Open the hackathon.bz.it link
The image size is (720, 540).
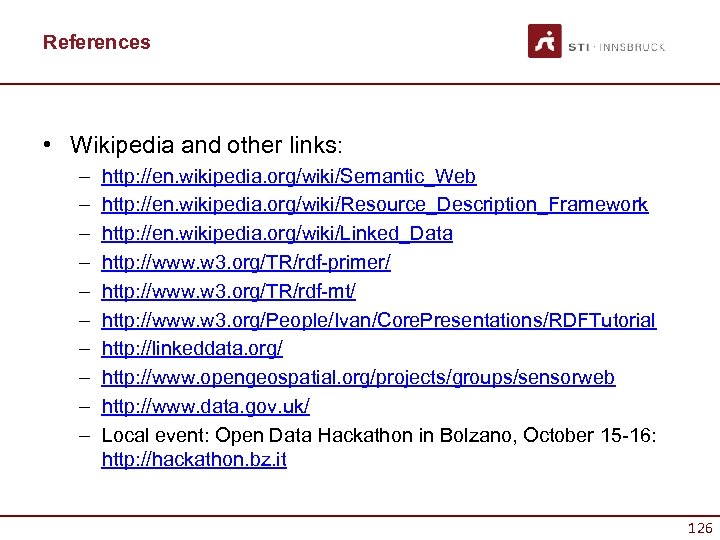click(x=194, y=461)
